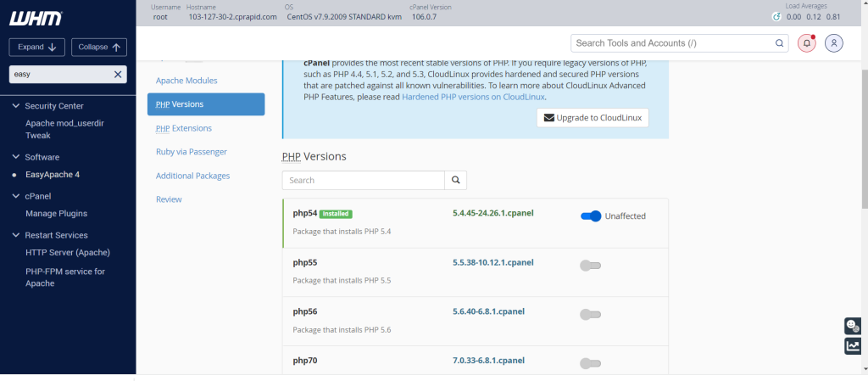
Task: Click the php70 package name
Action: pyautogui.click(x=305, y=361)
